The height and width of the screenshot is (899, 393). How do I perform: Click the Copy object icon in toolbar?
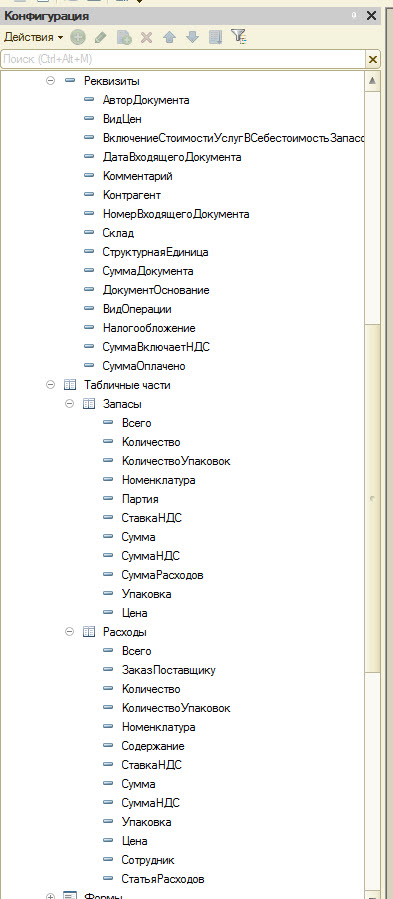click(x=123, y=37)
